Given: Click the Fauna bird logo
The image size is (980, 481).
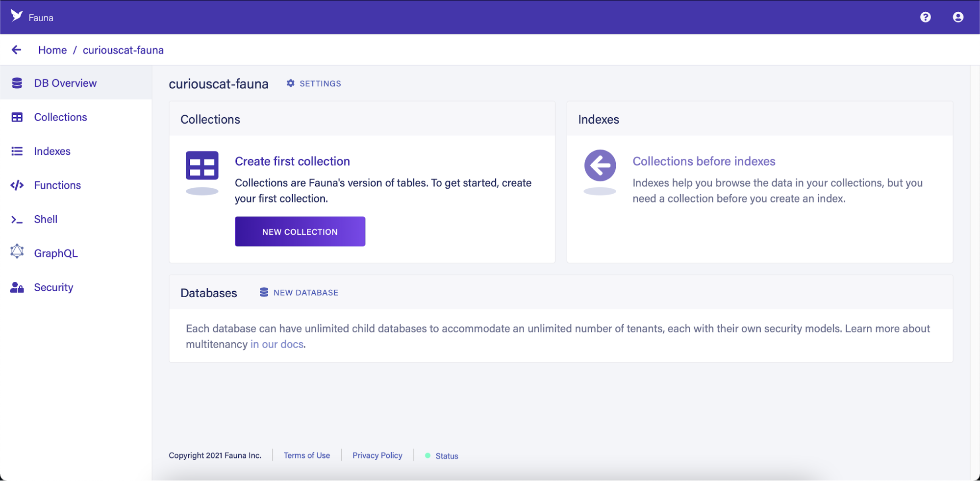Looking at the screenshot, I should pyautogui.click(x=17, y=16).
